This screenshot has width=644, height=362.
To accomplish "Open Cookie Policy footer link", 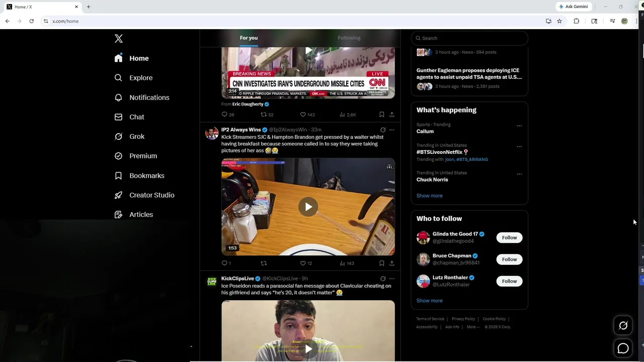I will (494, 319).
